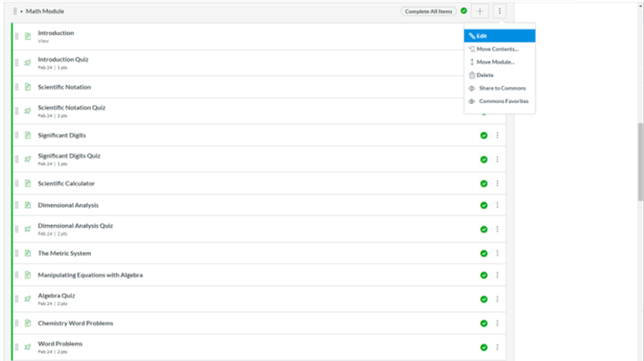Image resolution: width=644 pixels, height=361 pixels.
Task: Click the Math Module options kebab icon
Action: [500, 11]
